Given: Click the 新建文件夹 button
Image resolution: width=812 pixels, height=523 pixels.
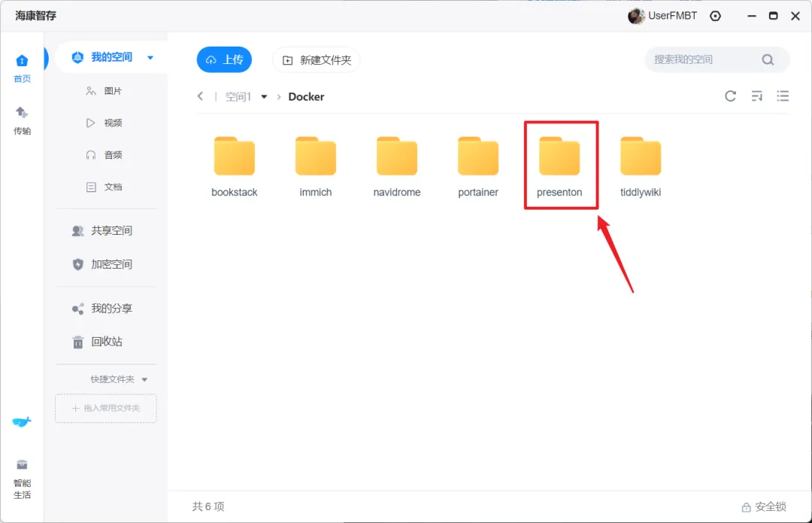Looking at the screenshot, I should 317,60.
